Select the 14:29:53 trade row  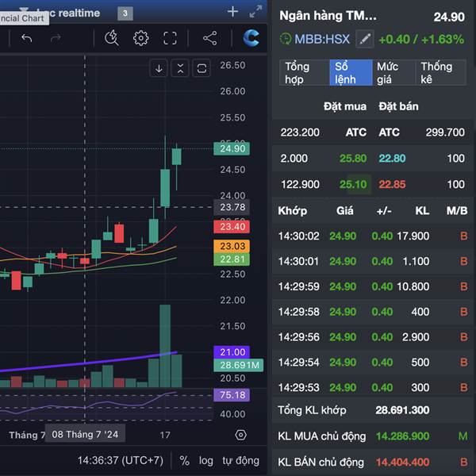pos(373,387)
